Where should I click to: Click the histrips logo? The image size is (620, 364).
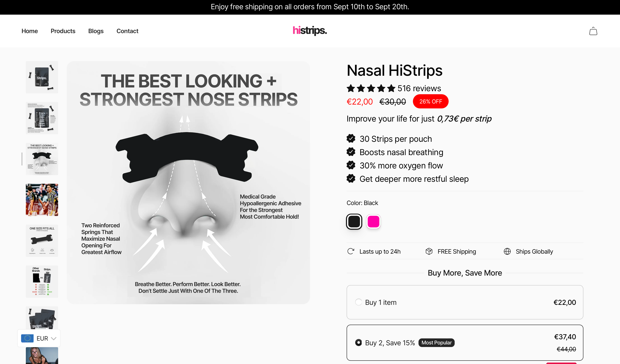310,31
